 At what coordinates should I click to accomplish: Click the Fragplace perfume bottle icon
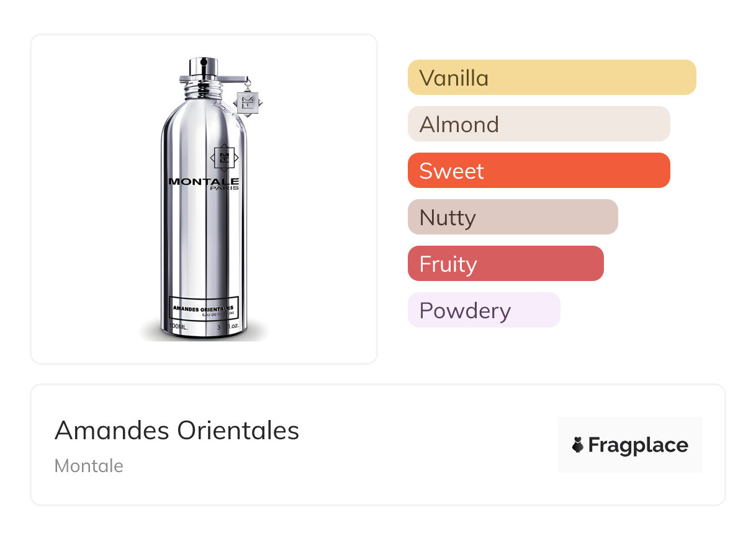578,445
